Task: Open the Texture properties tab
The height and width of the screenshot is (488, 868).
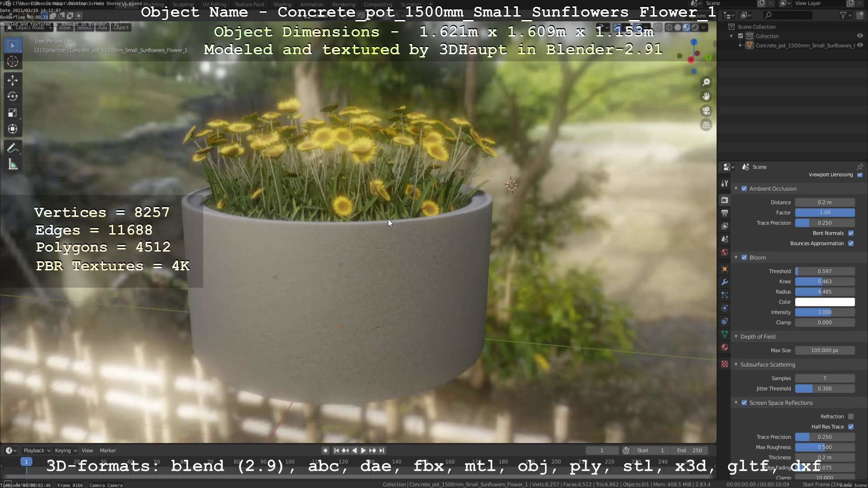Action: 725,364
